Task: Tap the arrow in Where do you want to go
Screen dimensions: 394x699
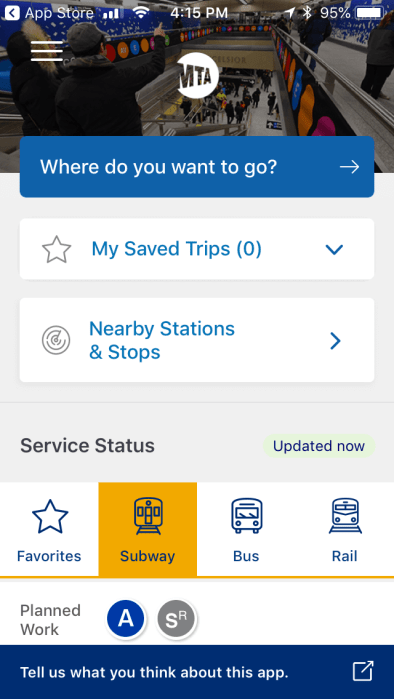Action: coord(349,167)
